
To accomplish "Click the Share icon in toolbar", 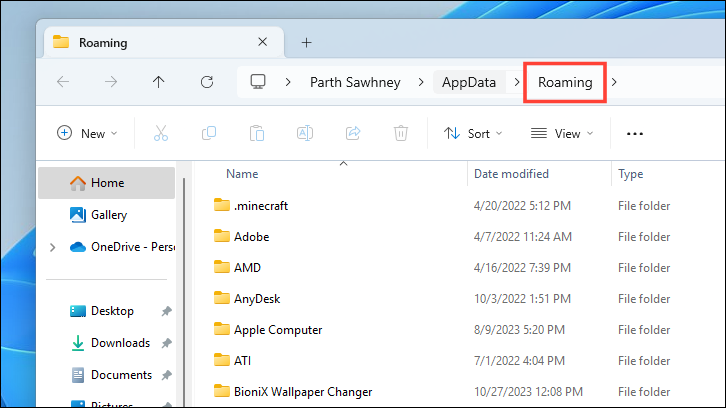I will (x=353, y=133).
